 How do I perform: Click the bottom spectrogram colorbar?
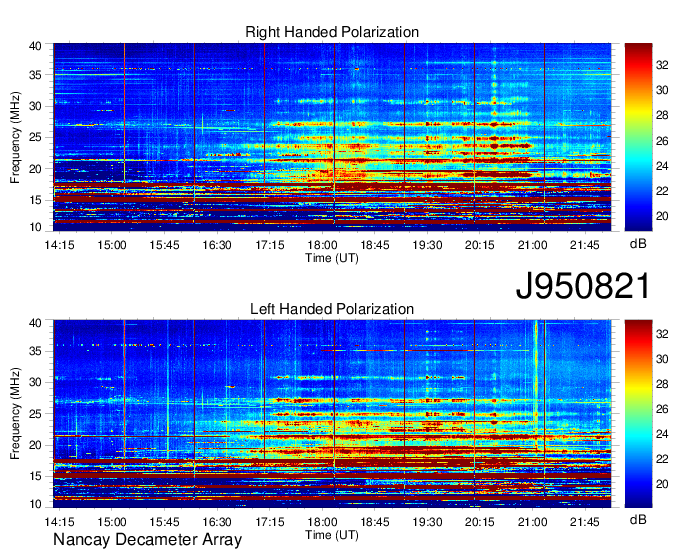coord(638,414)
